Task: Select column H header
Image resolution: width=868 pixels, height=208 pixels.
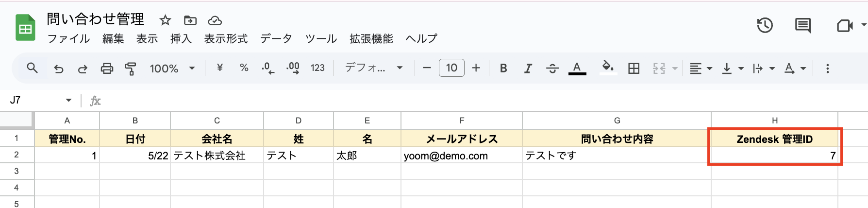Action: pyautogui.click(x=775, y=121)
